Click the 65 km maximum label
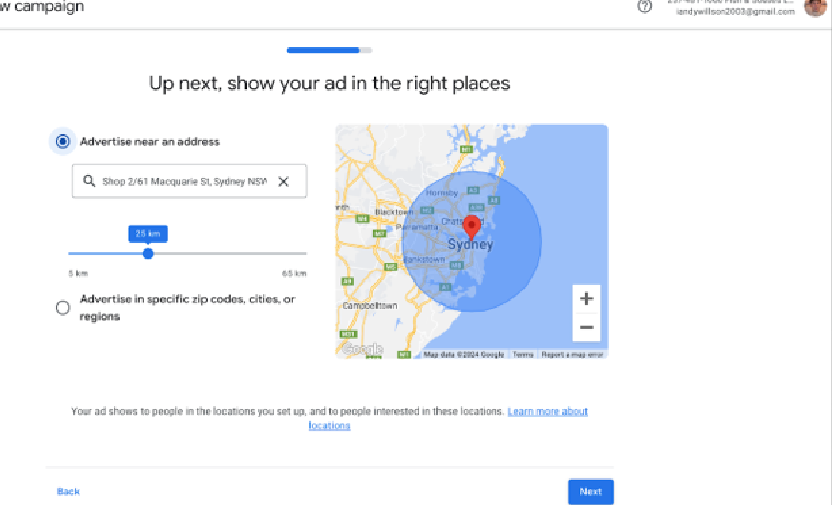 point(294,273)
